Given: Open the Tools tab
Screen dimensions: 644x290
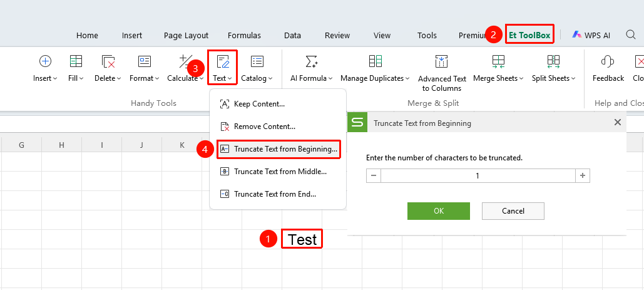Looking at the screenshot, I should coord(427,35).
